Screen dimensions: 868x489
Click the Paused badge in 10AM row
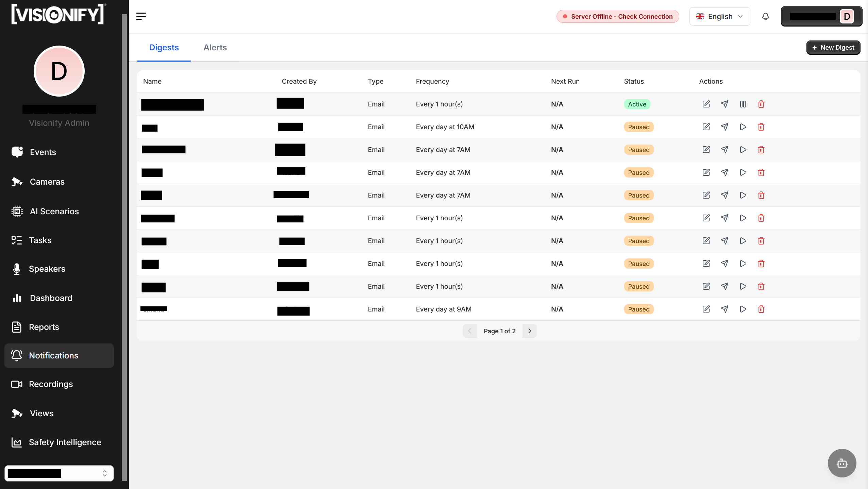(639, 127)
